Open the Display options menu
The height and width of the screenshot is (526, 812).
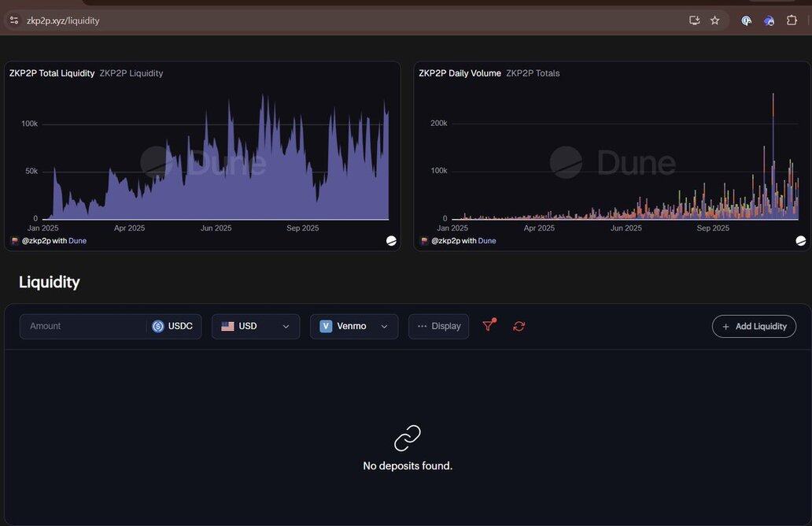[438, 326]
